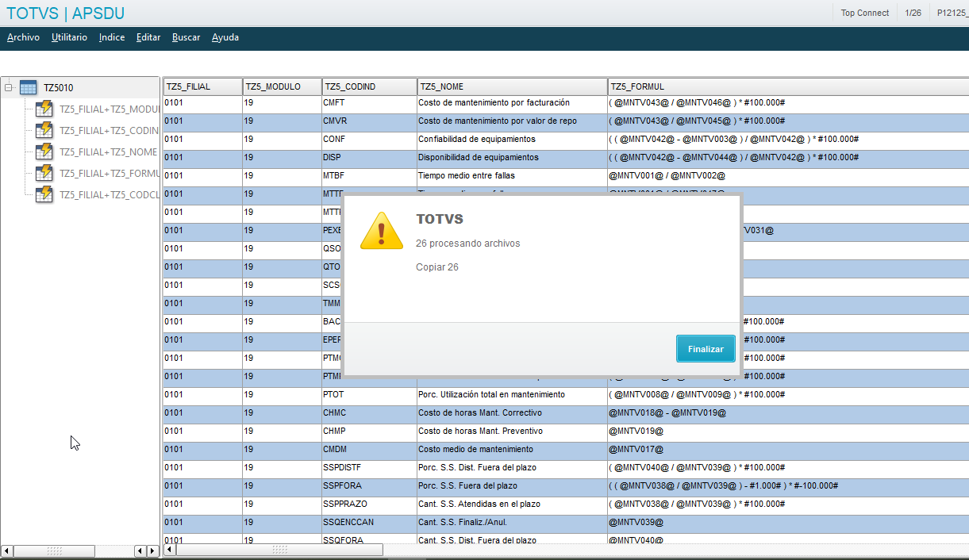The width and height of the screenshot is (969, 560).
Task: Click the TZ5_FILIAL+TZ5_CODCL index icon
Action: (44, 195)
